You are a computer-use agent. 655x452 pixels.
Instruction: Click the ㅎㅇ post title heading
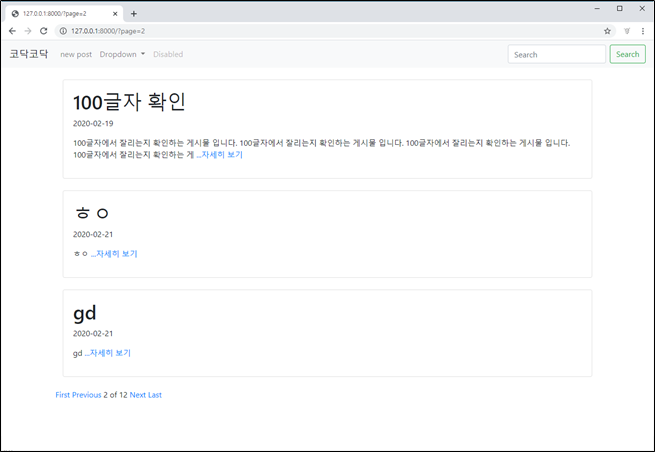[92, 213]
